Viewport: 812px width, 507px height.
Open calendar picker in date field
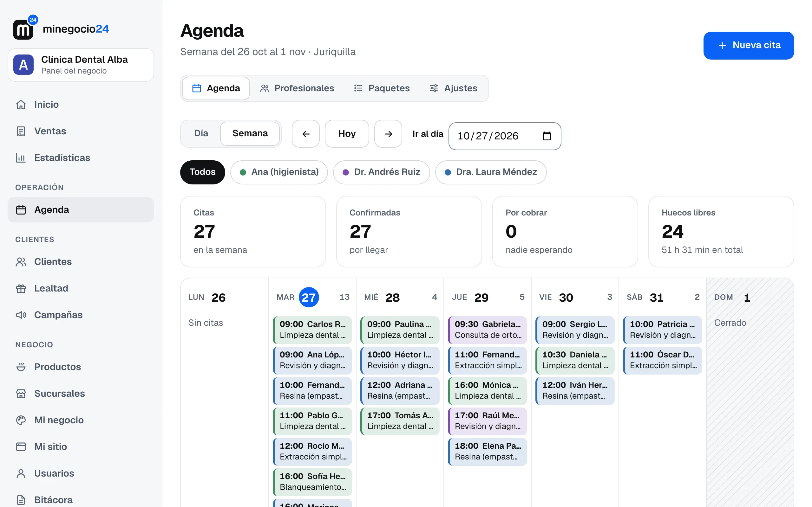tap(547, 136)
